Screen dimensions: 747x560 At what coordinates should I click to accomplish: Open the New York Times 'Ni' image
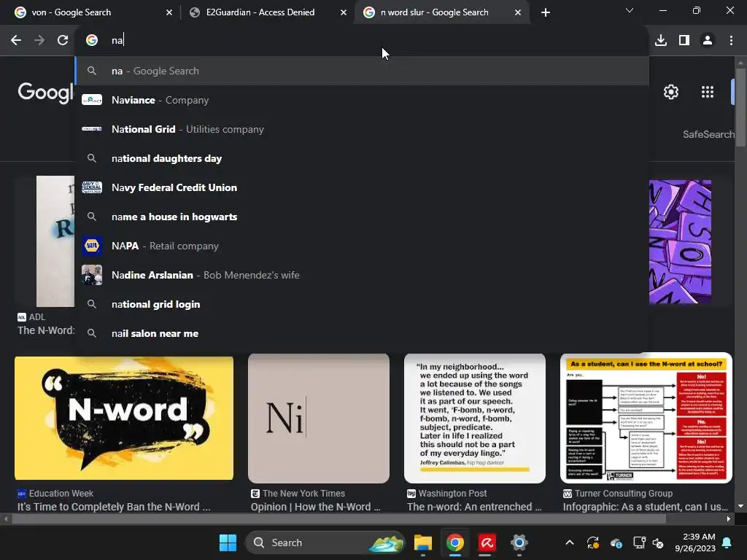point(319,418)
